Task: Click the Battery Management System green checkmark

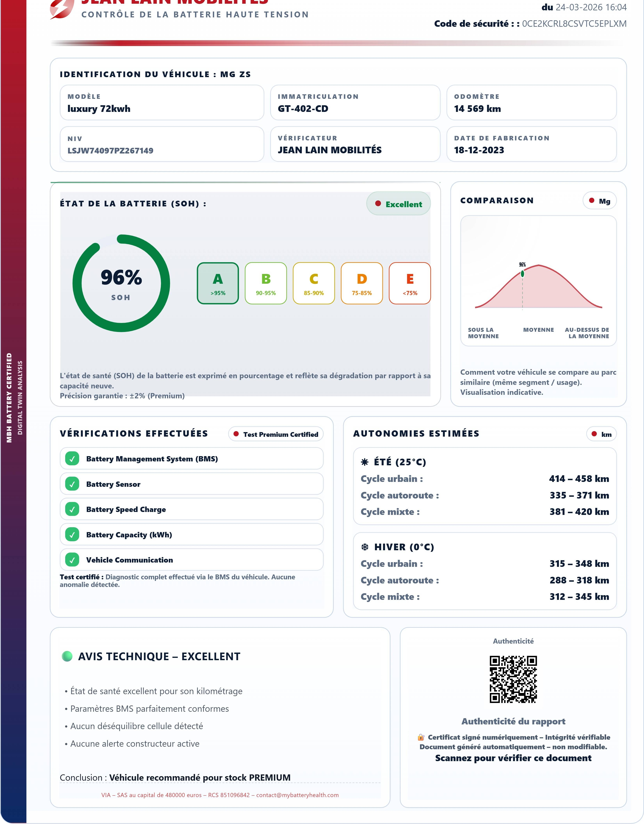Action: pos(72,459)
